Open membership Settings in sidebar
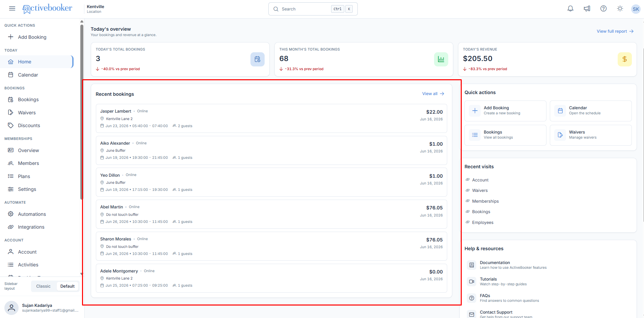Viewport: 644px width, 318px height. 36,189
